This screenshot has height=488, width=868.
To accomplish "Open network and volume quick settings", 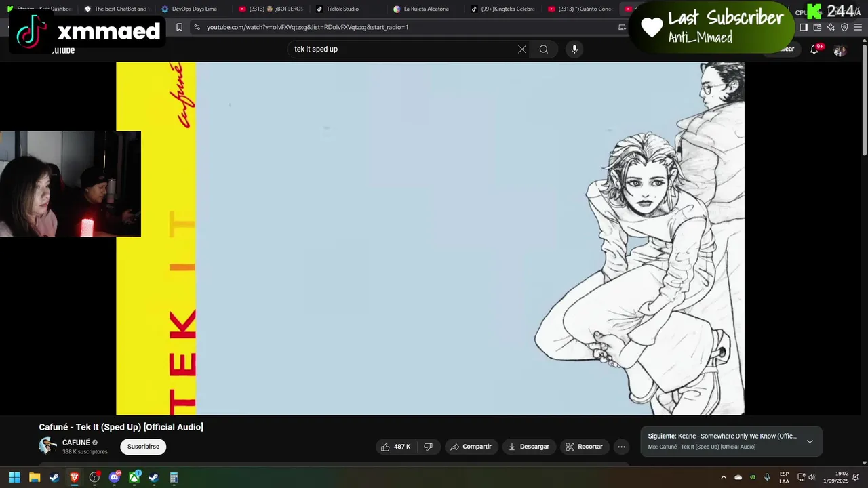I will (806, 477).
